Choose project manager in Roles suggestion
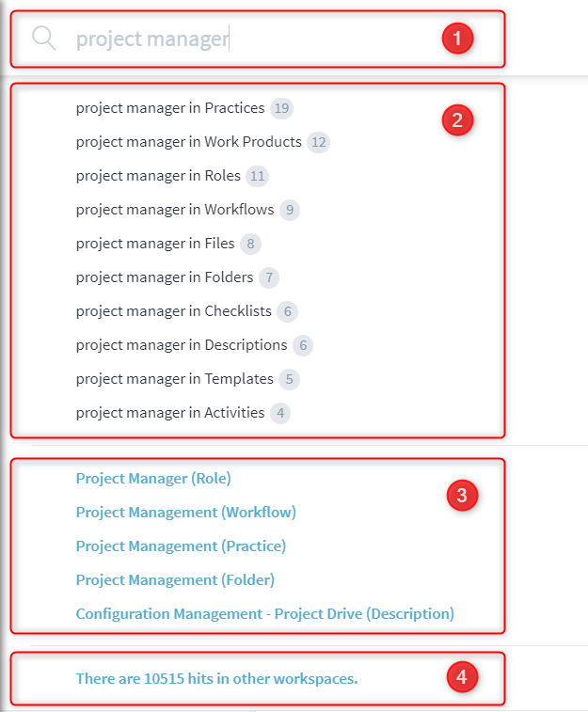Image resolution: width=588 pixels, height=712 pixels. (x=158, y=176)
